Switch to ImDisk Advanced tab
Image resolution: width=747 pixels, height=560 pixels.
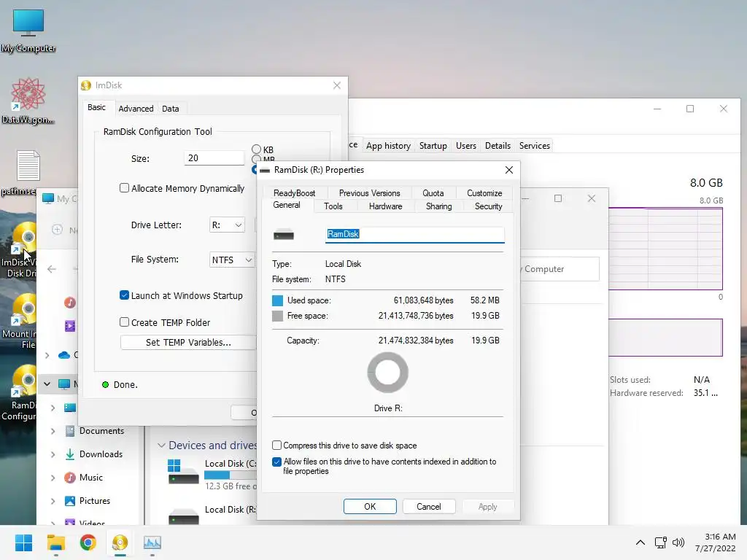136,109
